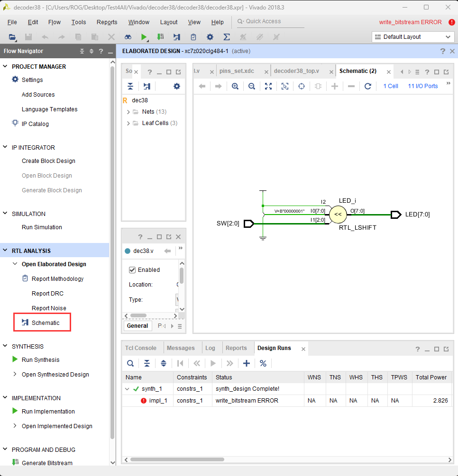Click the 11 I/O Ports link

point(423,86)
